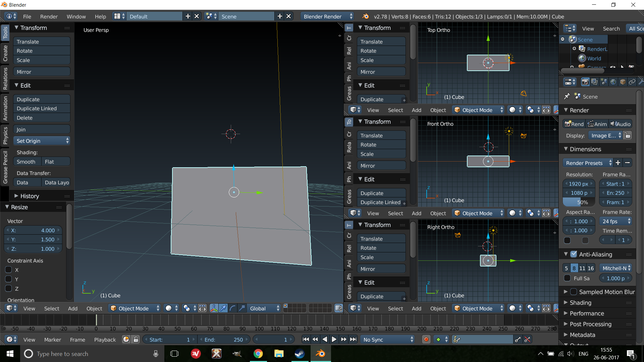
Task: Enable the Full Sample checkbox
Action: (567, 278)
